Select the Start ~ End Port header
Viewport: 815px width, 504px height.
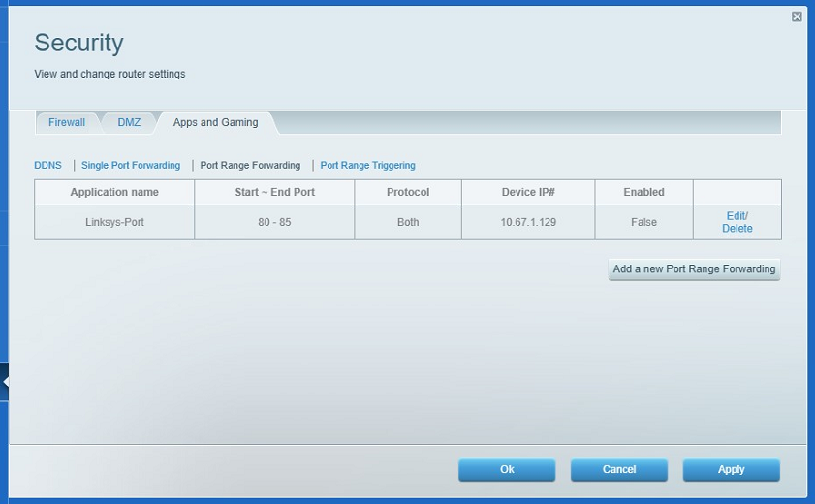274,192
